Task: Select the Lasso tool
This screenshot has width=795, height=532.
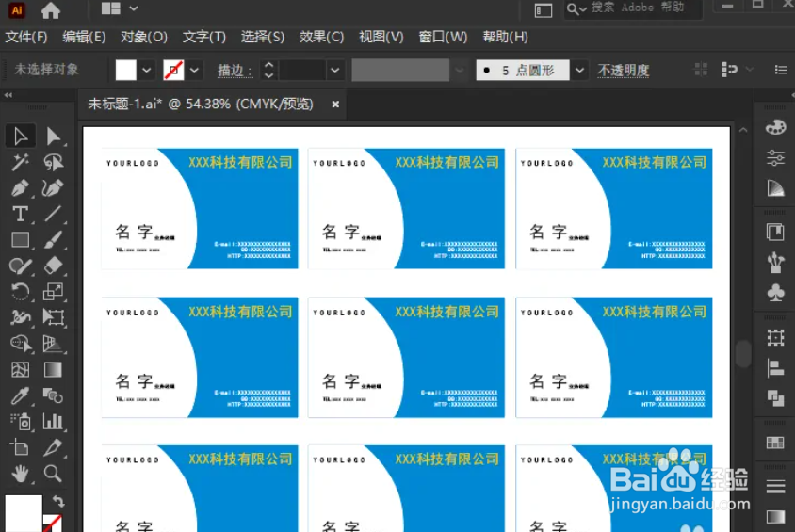Action: click(54, 162)
